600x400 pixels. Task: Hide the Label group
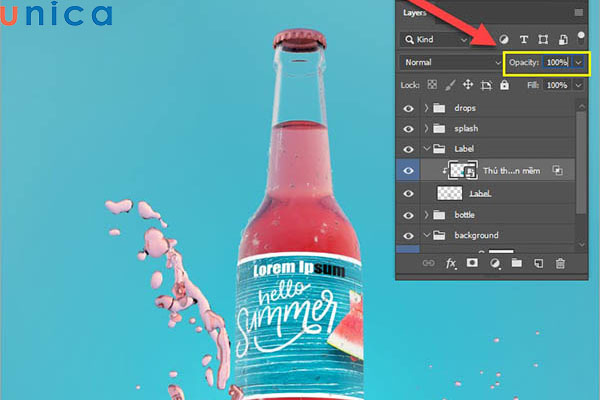point(408,149)
